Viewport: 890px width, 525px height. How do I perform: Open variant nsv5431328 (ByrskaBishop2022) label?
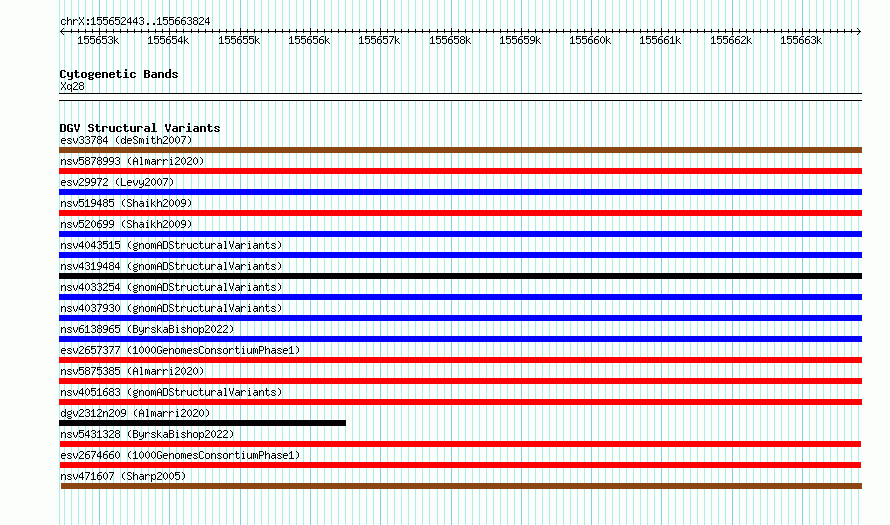[x=147, y=434]
